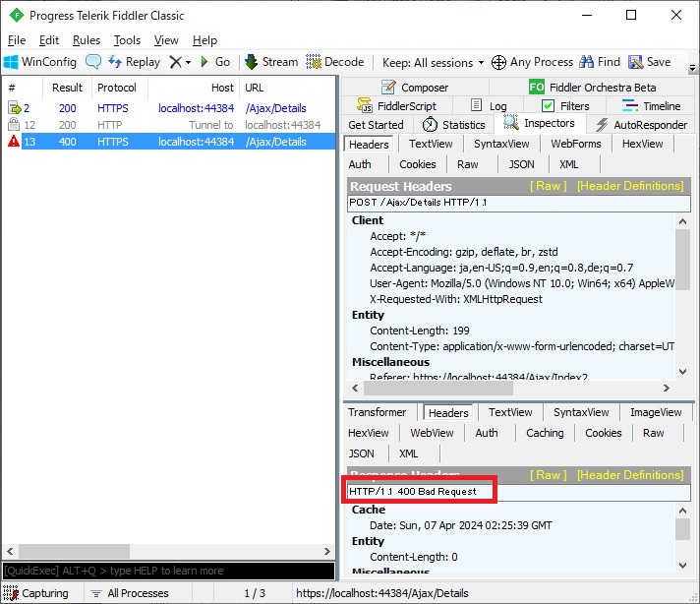
Task: Open the Help menu
Action: [204, 40]
